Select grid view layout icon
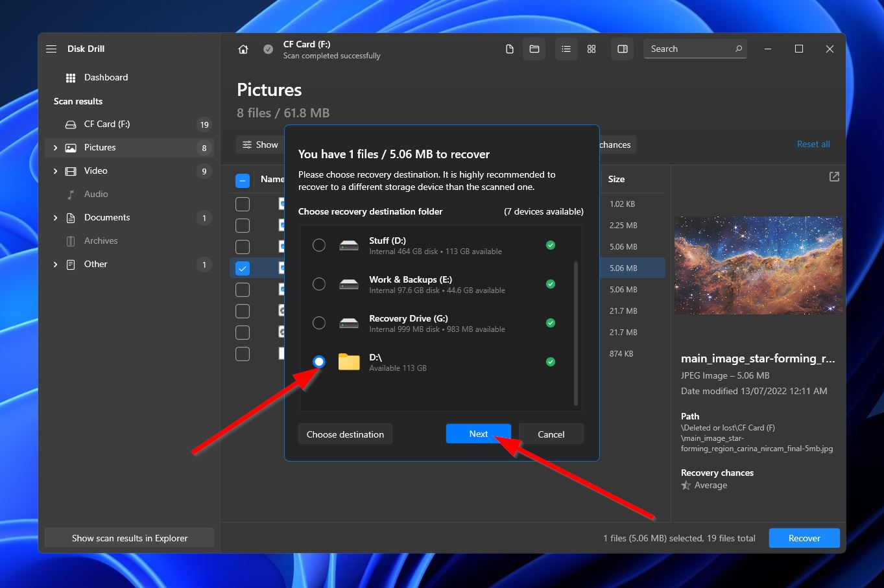 [591, 49]
